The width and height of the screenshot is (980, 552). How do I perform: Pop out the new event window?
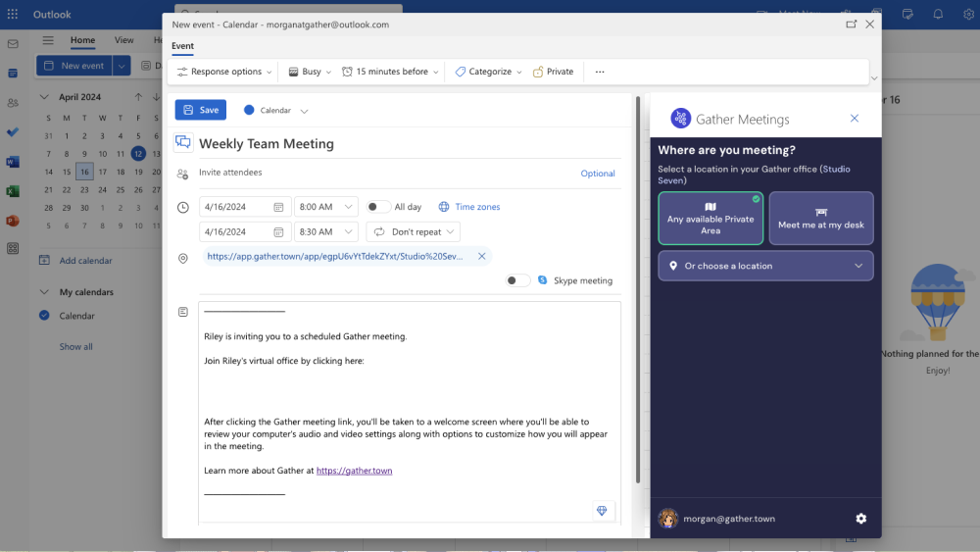851,24
